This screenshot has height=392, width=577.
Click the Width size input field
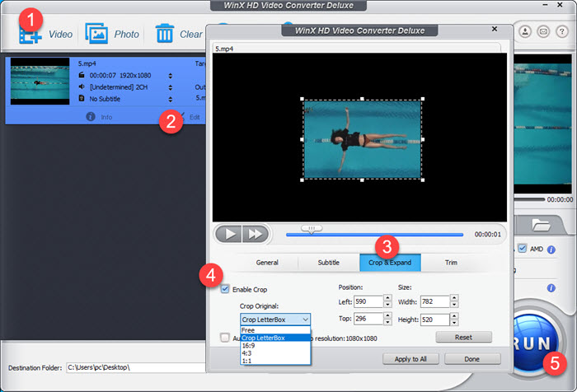(x=435, y=301)
